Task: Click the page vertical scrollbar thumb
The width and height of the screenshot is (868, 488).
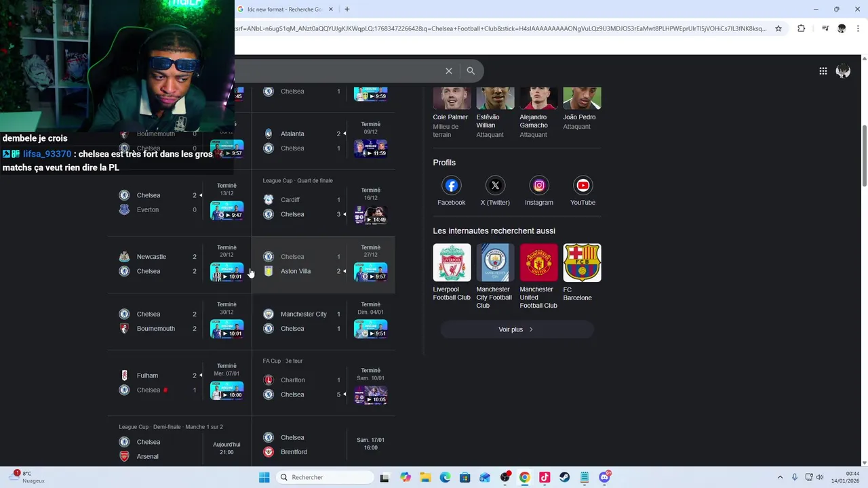Action: (x=864, y=156)
